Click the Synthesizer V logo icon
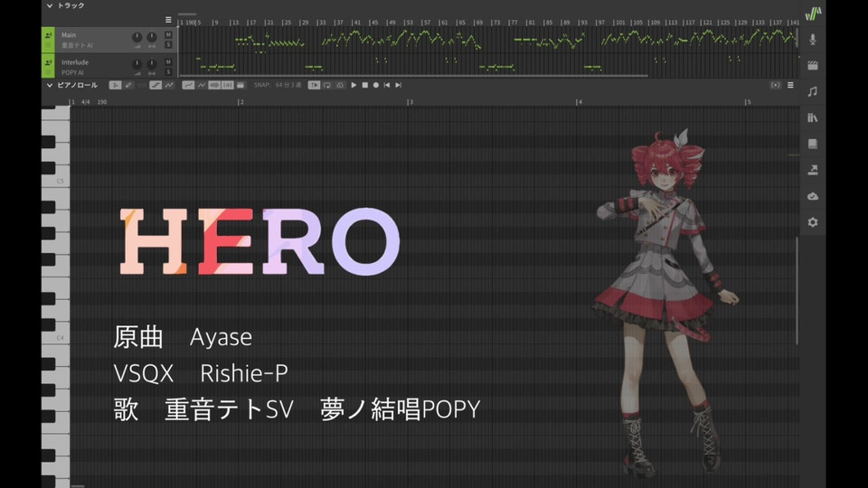 pos(813,14)
